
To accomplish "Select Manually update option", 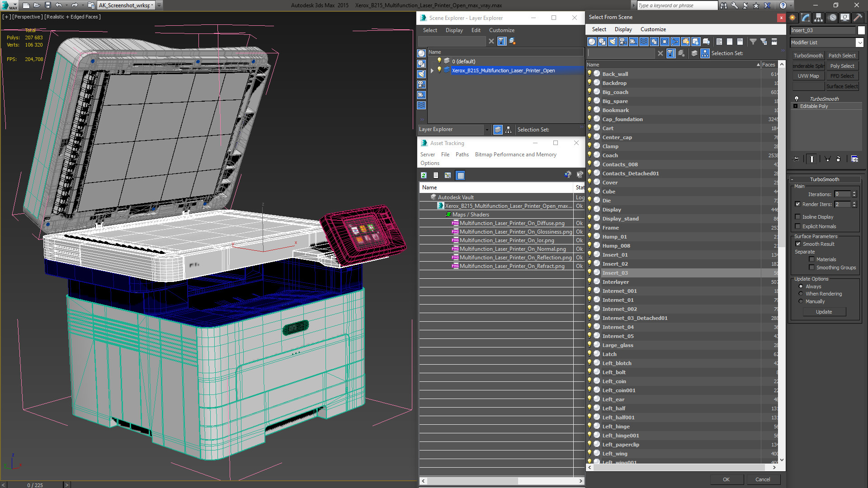I will 801,301.
